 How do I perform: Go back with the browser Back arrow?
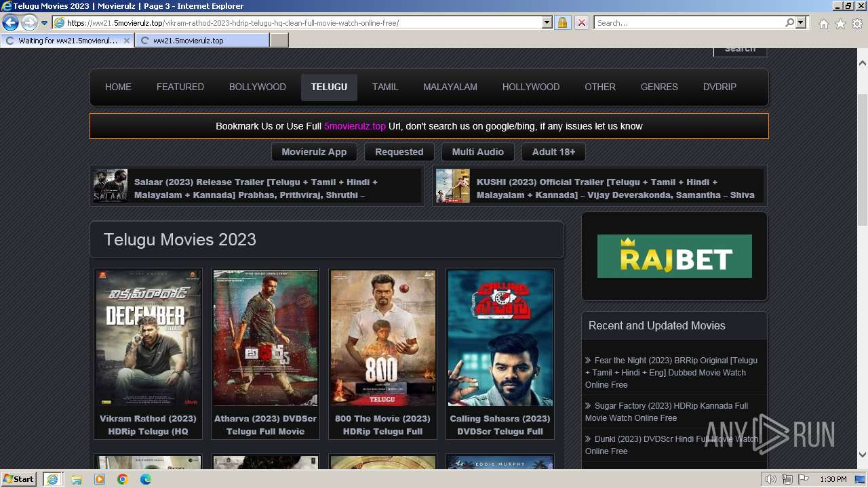[10, 23]
